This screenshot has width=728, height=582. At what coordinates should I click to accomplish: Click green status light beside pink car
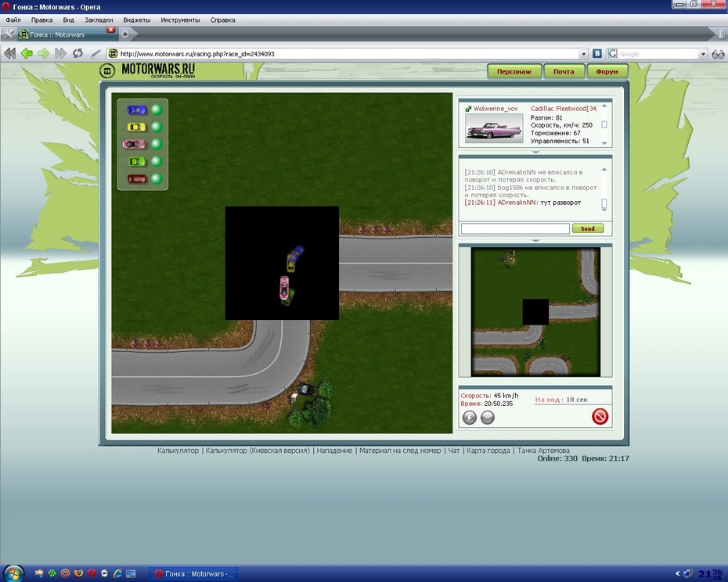pyautogui.click(x=157, y=144)
